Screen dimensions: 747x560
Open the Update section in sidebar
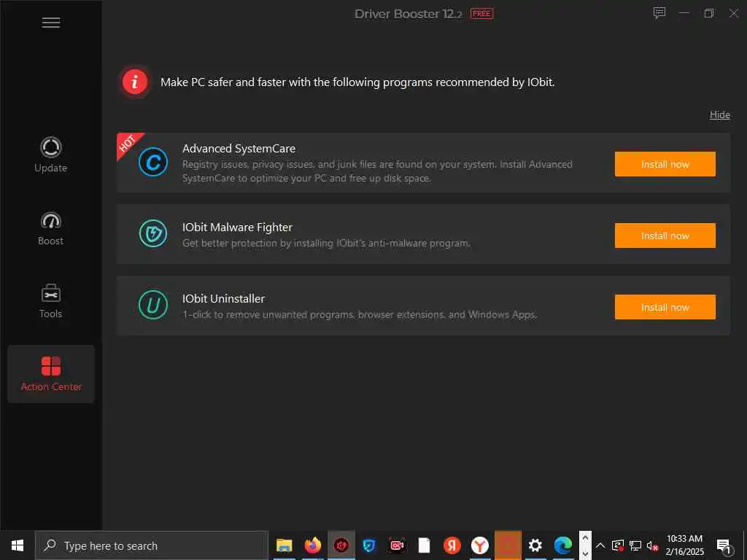[x=51, y=155]
